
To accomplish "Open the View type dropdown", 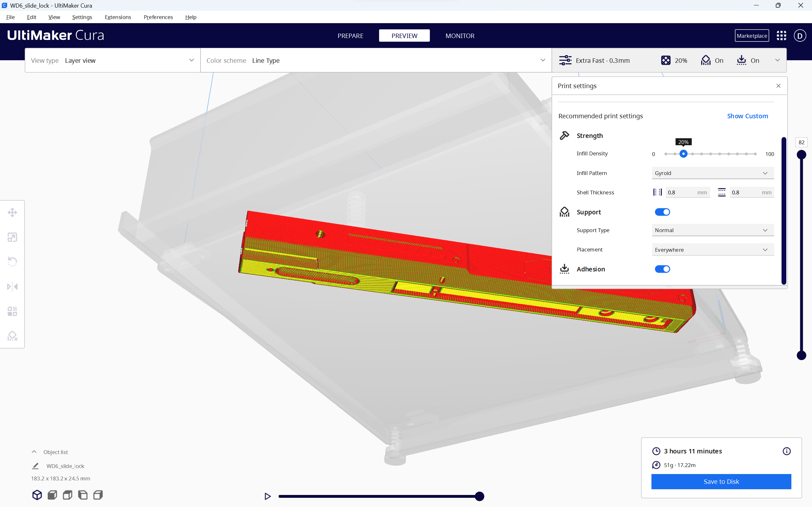I will [x=113, y=60].
